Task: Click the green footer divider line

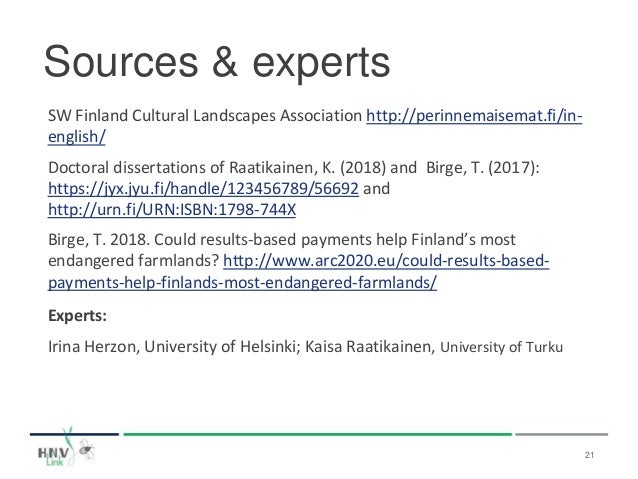Action: click(x=320, y=435)
